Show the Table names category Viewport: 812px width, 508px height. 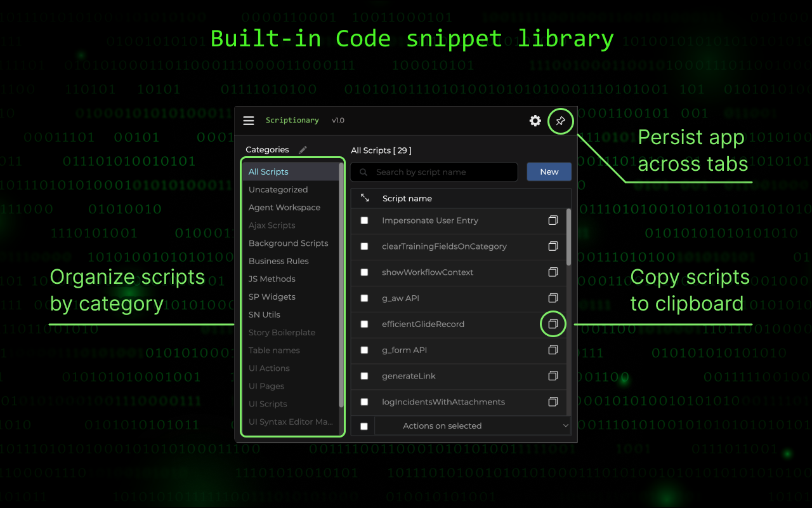click(x=291, y=351)
